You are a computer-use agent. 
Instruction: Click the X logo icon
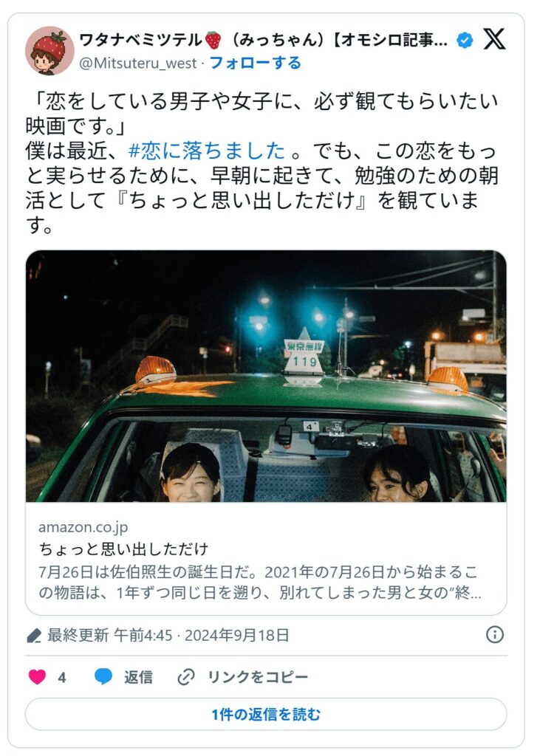coord(494,39)
